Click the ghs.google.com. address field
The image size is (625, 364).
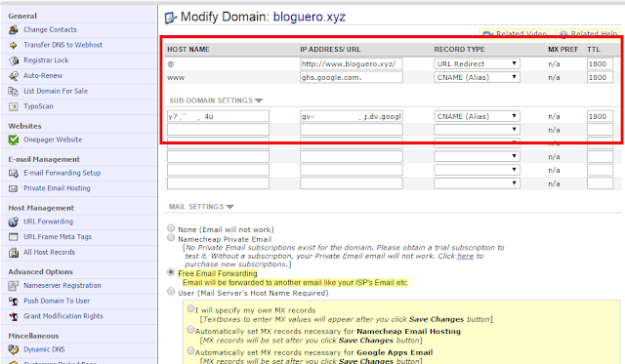pyautogui.click(x=352, y=77)
